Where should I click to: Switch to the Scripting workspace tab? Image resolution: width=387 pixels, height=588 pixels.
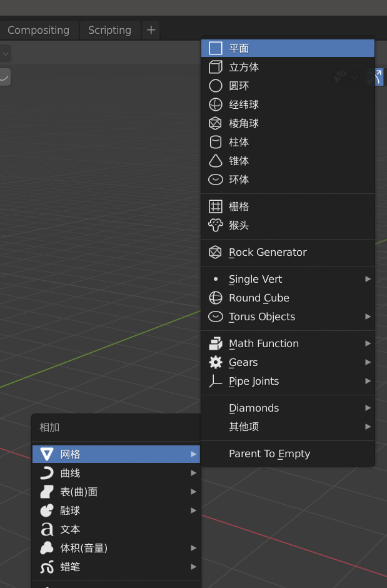[x=110, y=31]
